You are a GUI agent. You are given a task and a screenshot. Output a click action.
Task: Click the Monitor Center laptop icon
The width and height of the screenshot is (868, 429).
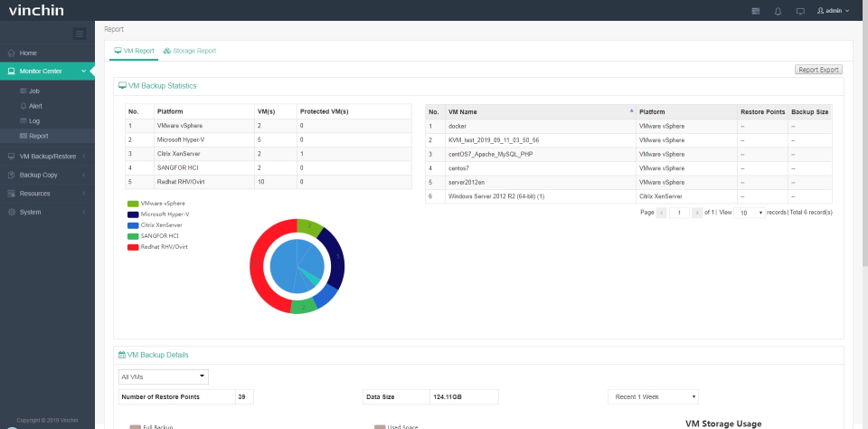click(12, 71)
